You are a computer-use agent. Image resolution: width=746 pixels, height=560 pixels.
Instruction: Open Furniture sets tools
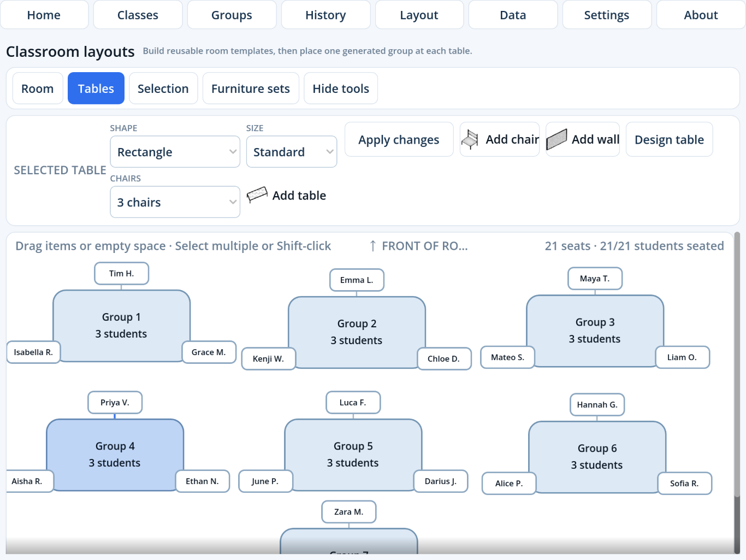pos(251,89)
